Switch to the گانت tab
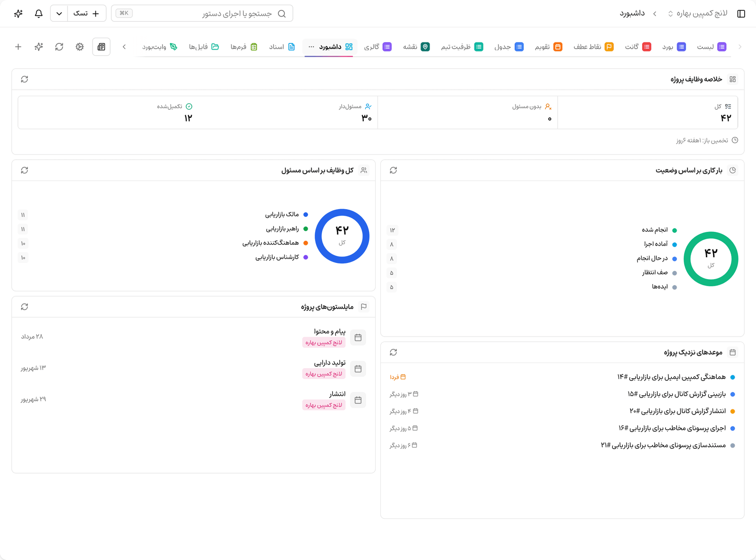Screen dimensions: 756x560 click(x=638, y=47)
